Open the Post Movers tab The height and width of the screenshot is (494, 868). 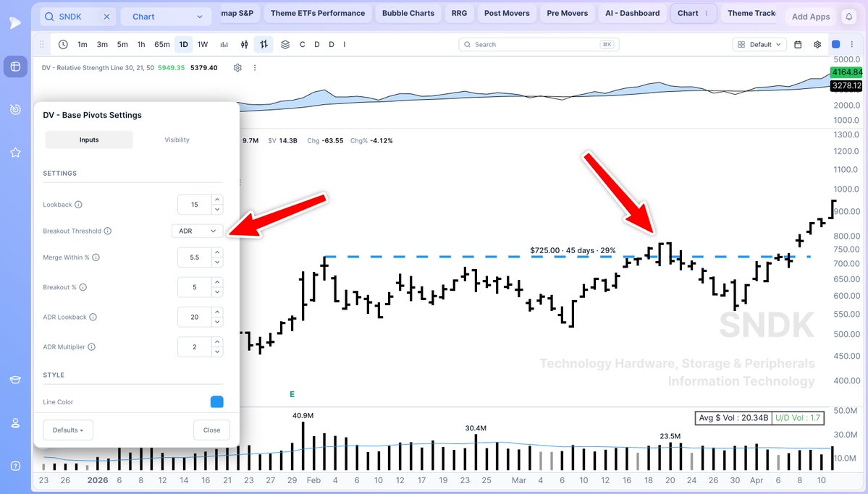(507, 13)
